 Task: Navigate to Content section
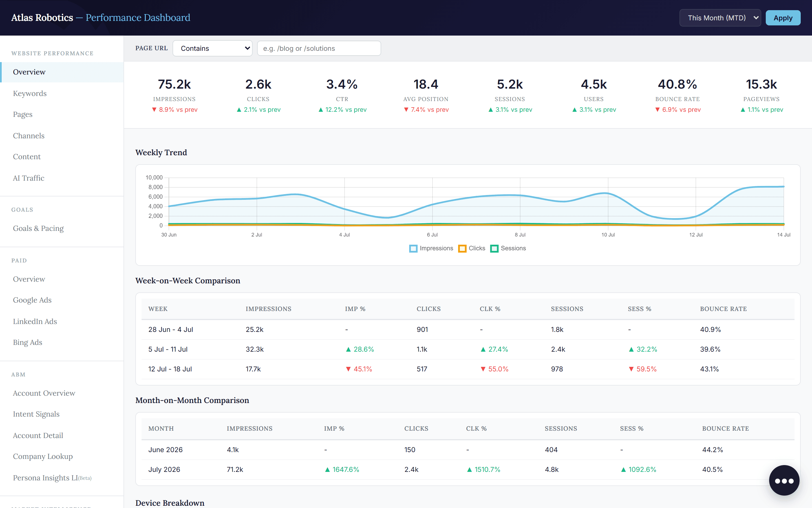pos(62,157)
